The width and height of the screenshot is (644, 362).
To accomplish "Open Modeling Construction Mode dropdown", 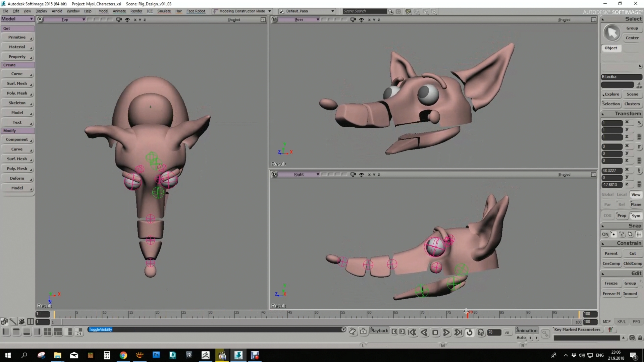I will coord(242,11).
